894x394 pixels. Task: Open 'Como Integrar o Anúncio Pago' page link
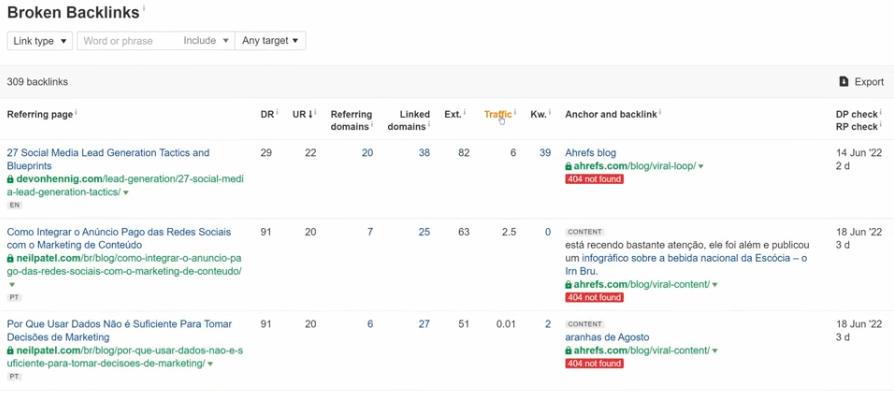[x=119, y=238]
